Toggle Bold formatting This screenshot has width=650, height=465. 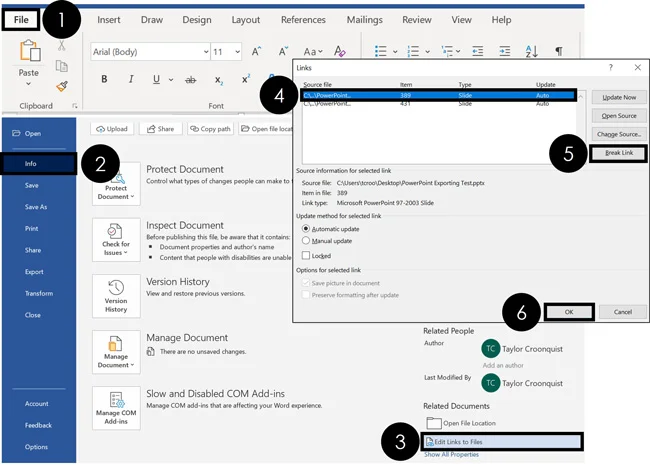pyautogui.click(x=104, y=79)
